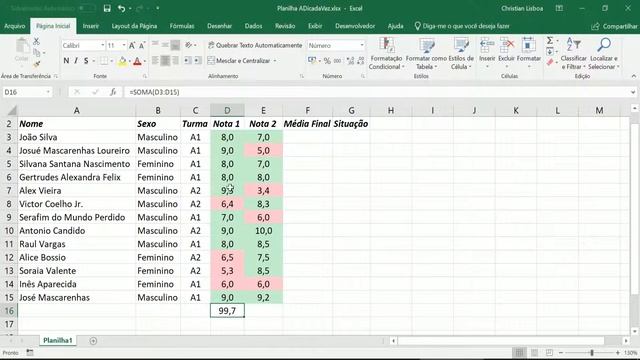640x360 pixels.
Task: Click the increase decimal places icon
Action: (350, 60)
